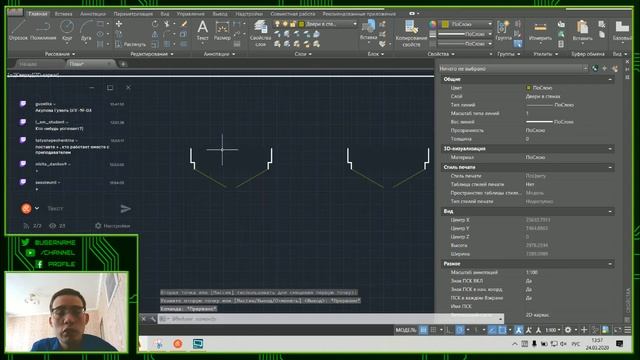Screen dimensions: 640x360
Task: Open the Главная ribbon tab
Action: coord(38,14)
